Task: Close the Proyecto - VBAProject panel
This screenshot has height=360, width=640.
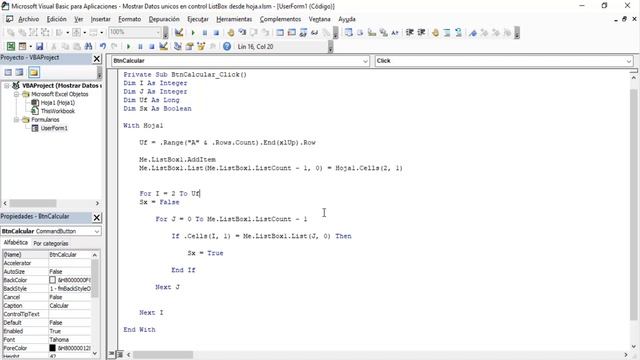Action: pyautogui.click(x=97, y=59)
